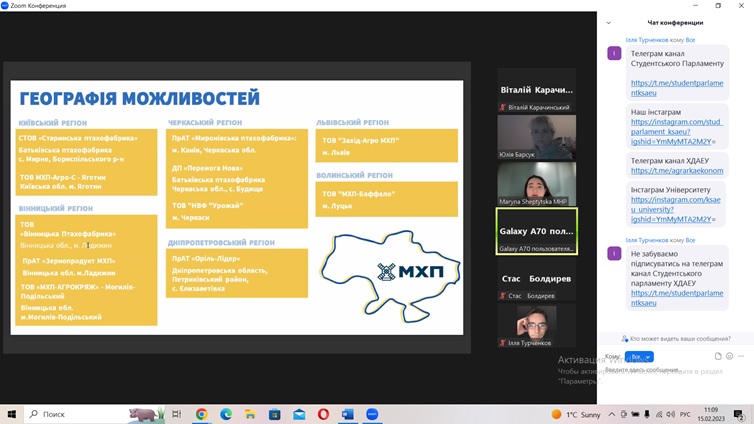This screenshot has width=754, height=424.
Task: Click the 'Чат конференции' panel title
Action: coord(675,23)
